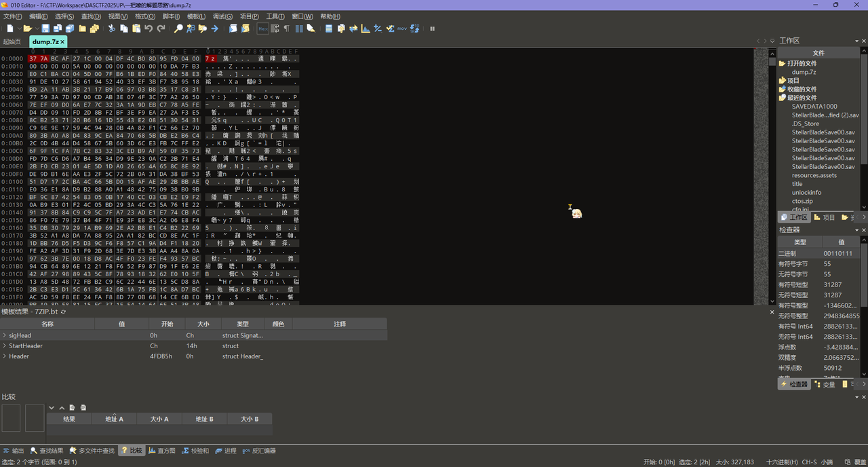The height and width of the screenshot is (467, 868).
Task: Switch to the 检查器 bottom tab
Action: pyautogui.click(x=794, y=384)
